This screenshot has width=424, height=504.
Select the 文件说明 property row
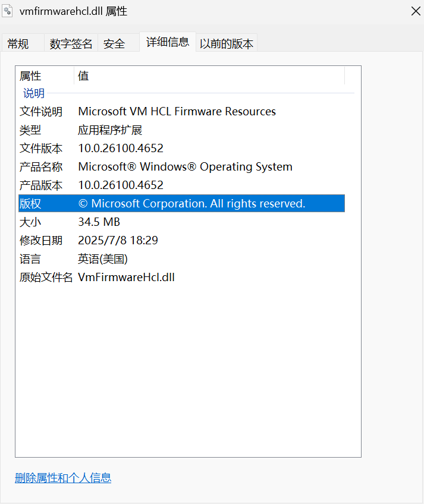point(40,111)
